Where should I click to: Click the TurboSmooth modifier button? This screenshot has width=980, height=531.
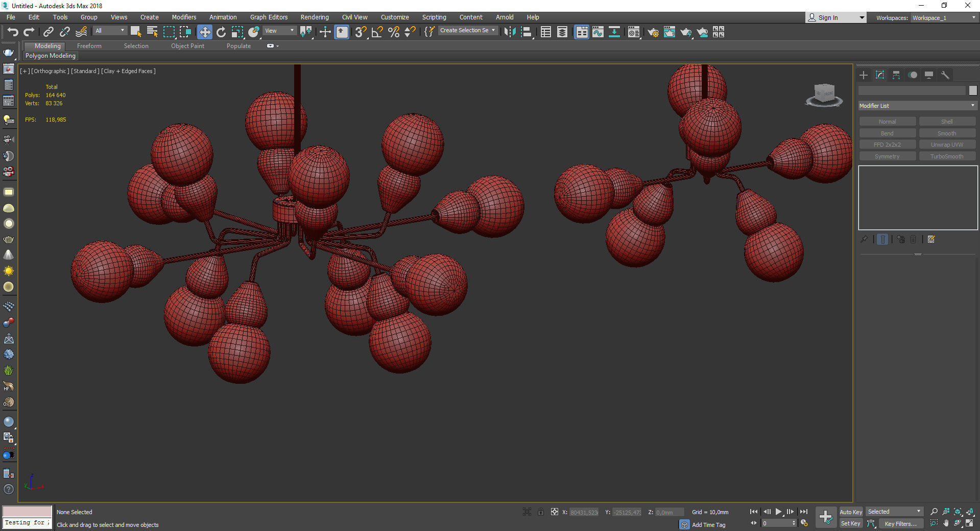coord(947,156)
